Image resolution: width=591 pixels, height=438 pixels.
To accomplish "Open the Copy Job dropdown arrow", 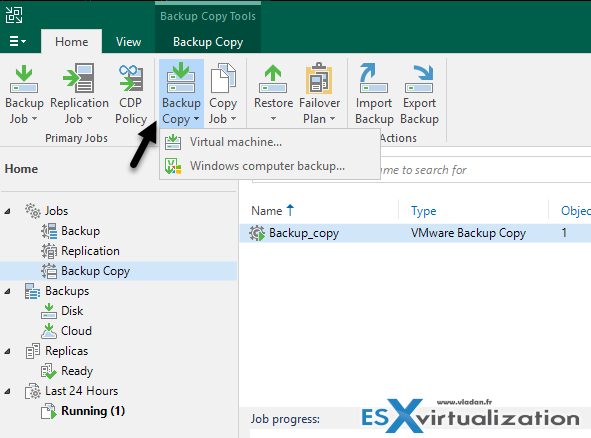I will 233,119.
